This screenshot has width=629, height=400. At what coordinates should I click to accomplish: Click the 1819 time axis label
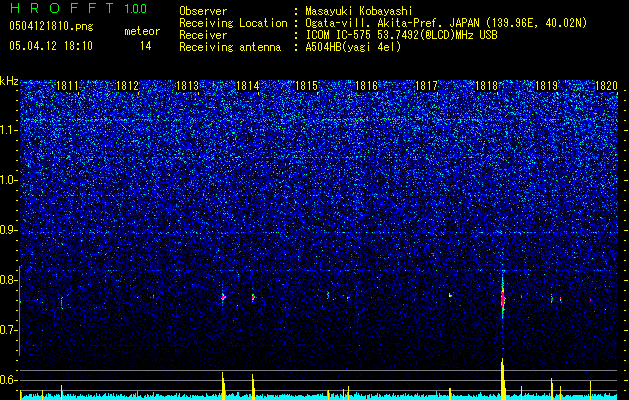coord(546,86)
